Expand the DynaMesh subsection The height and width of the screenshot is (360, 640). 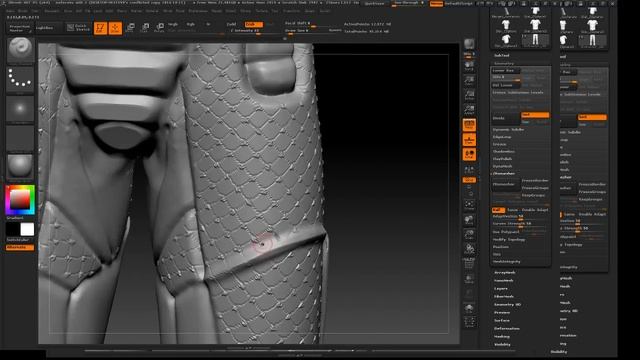(x=502, y=166)
